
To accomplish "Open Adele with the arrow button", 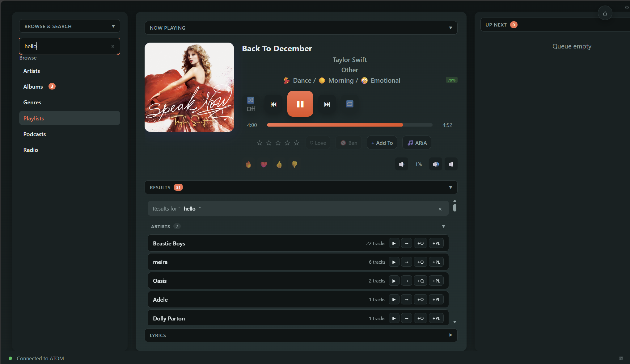I will coord(407,299).
